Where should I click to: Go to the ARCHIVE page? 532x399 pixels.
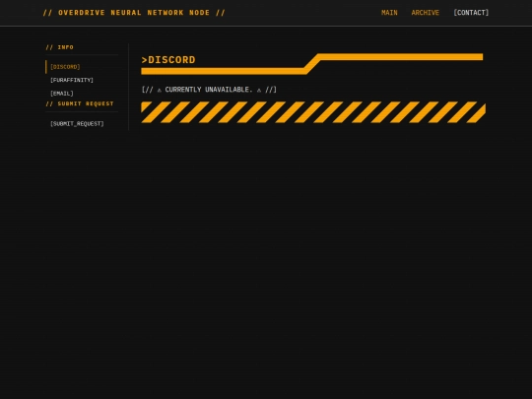click(x=426, y=13)
